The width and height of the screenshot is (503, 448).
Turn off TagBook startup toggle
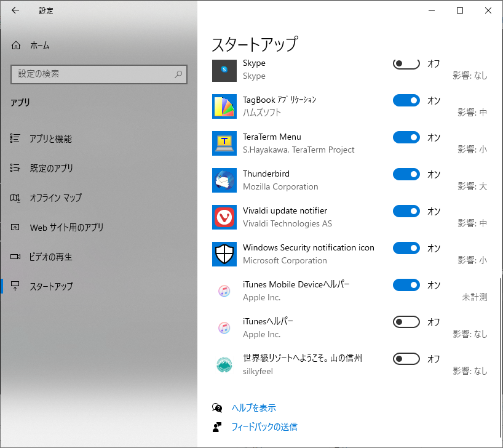pos(406,100)
